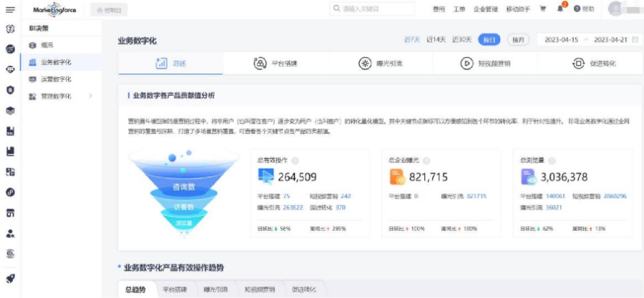Screen dimensions: 644x298
Task: Toggle the hamburger menu icon at top-left
Action: tap(10, 9)
